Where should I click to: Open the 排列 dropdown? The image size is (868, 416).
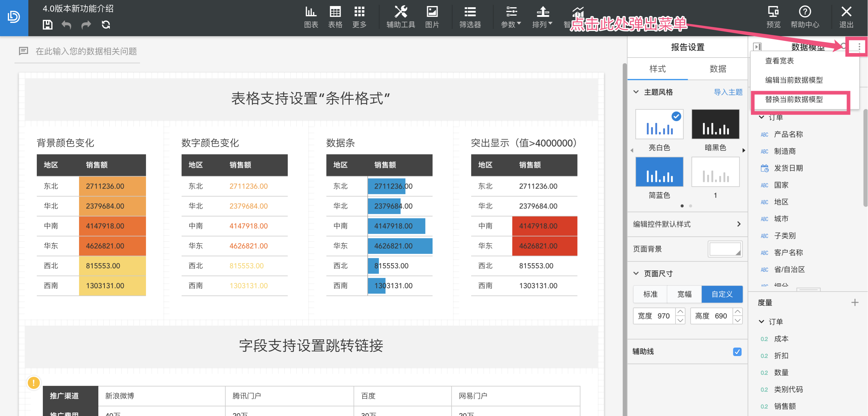[x=542, y=17]
